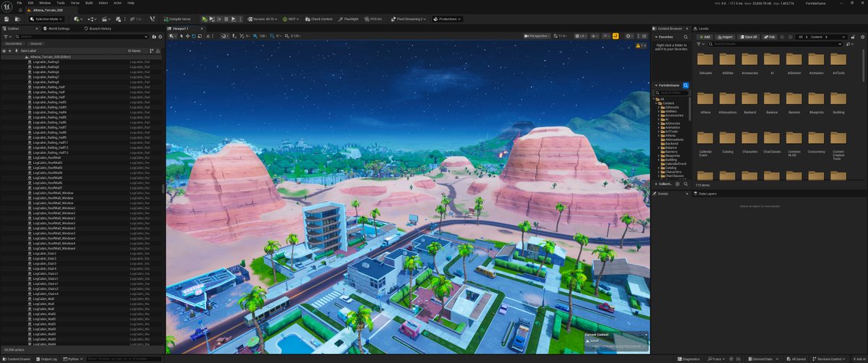868x363 pixels.
Task: Toggle the Content Browser lock icon
Action: tap(854, 36)
